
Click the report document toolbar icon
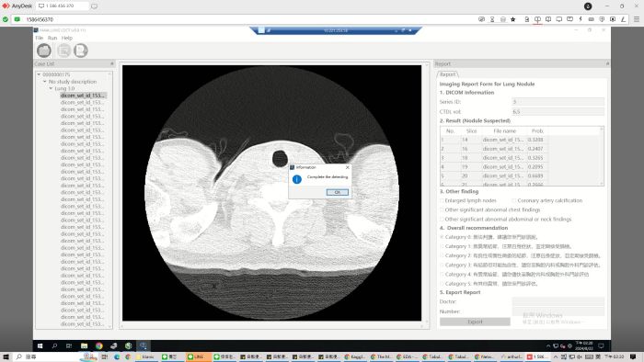(81, 51)
